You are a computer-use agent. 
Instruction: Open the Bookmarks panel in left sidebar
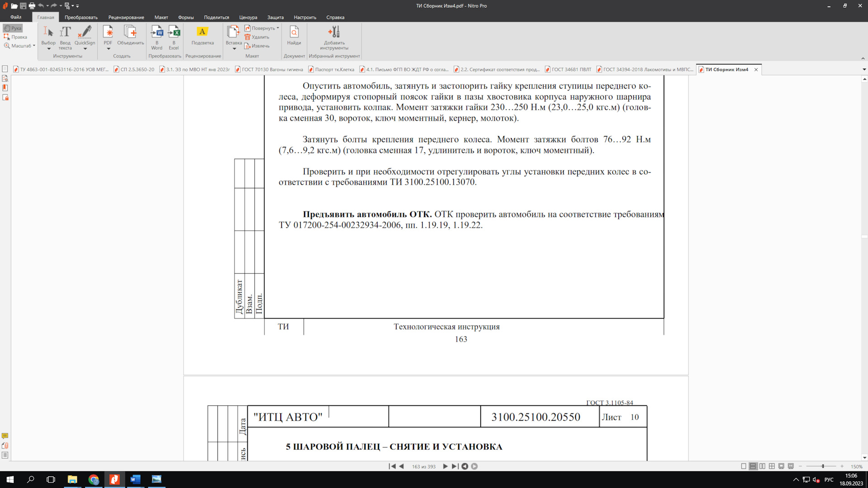coord(5,88)
